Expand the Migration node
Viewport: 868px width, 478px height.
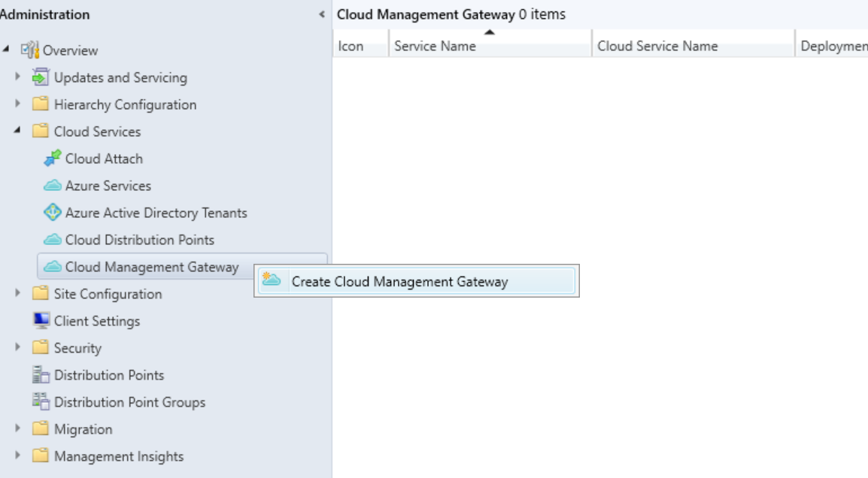click(x=17, y=428)
